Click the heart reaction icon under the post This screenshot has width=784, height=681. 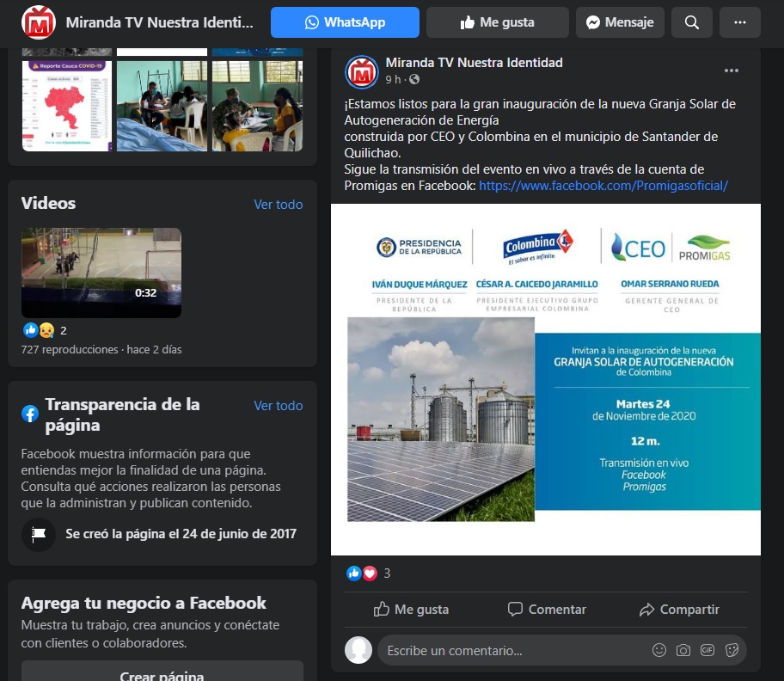(370, 573)
